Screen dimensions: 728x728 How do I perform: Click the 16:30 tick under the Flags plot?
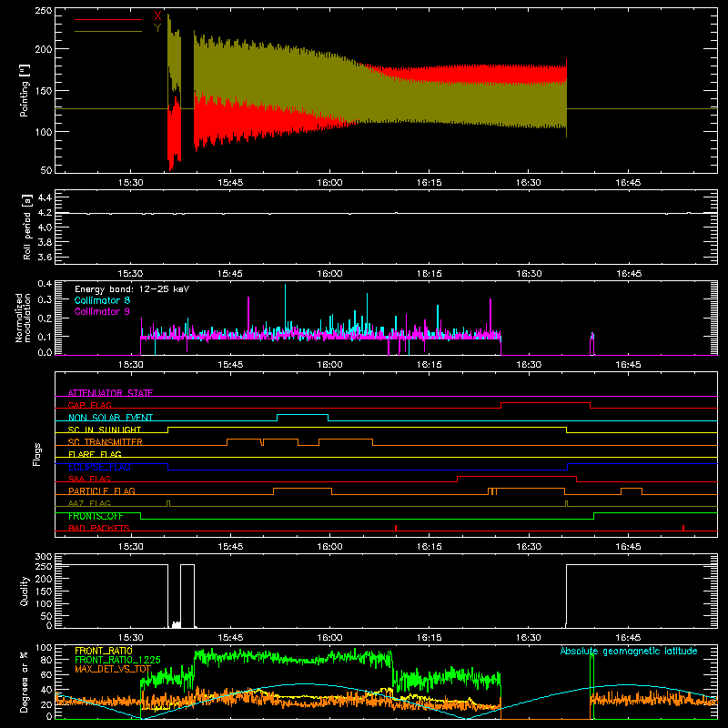[529, 547]
